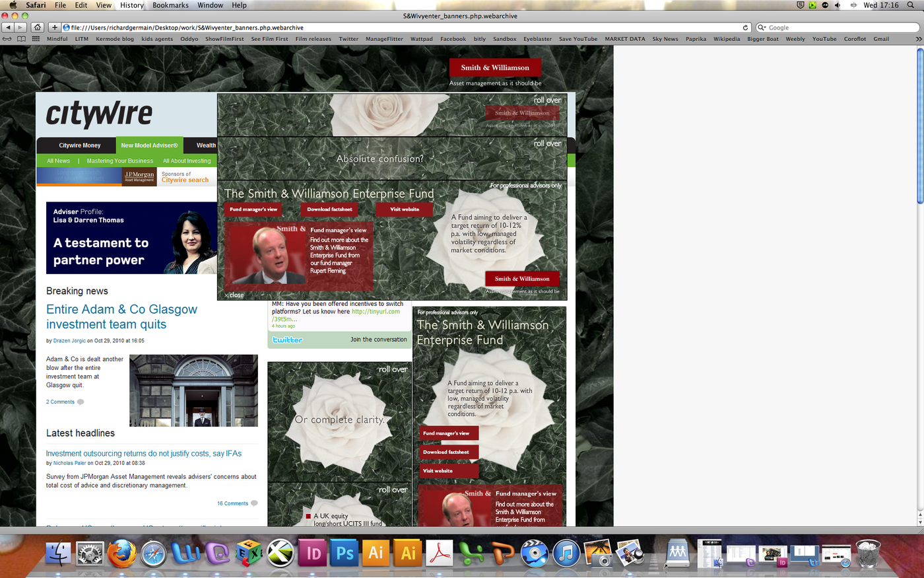Open Top Sites grid icon
This screenshot has height=578, width=924.
click(36, 39)
